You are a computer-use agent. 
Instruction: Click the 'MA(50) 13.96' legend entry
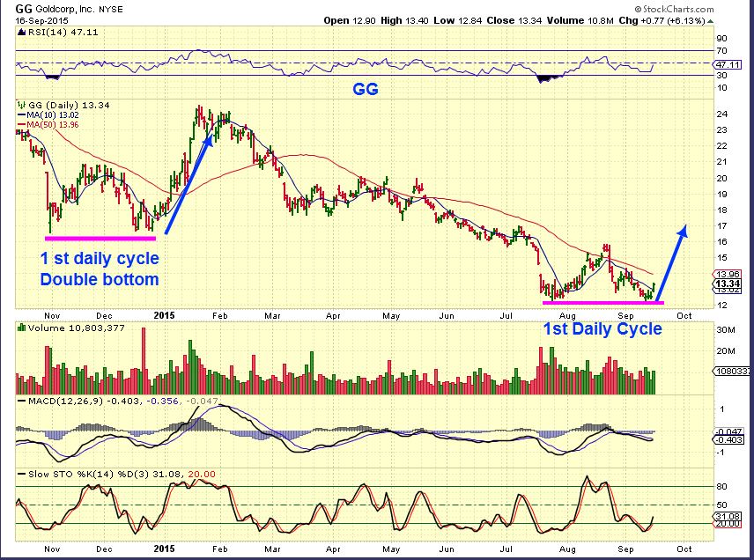48,124
